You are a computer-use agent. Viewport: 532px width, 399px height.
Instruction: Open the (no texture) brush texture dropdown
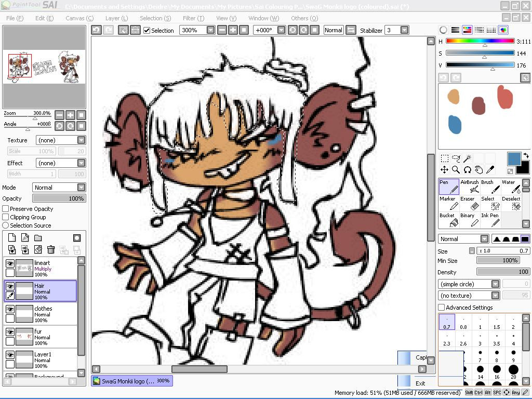click(x=495, y=296)
